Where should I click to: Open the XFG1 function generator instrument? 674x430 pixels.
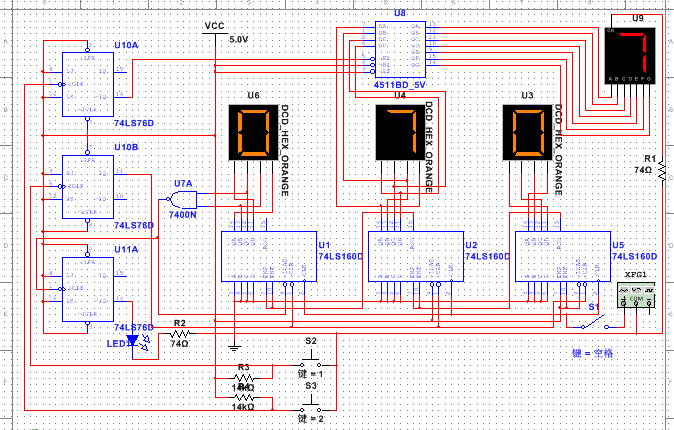[636, 295]
